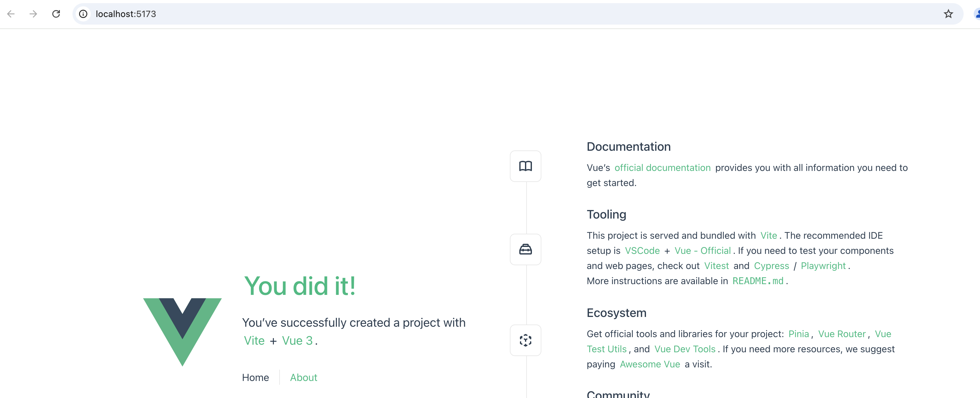The width and height of the screenshot is (980, 398).
Task: Click the browser forward arrow
Action: click(x=33, y=14)
